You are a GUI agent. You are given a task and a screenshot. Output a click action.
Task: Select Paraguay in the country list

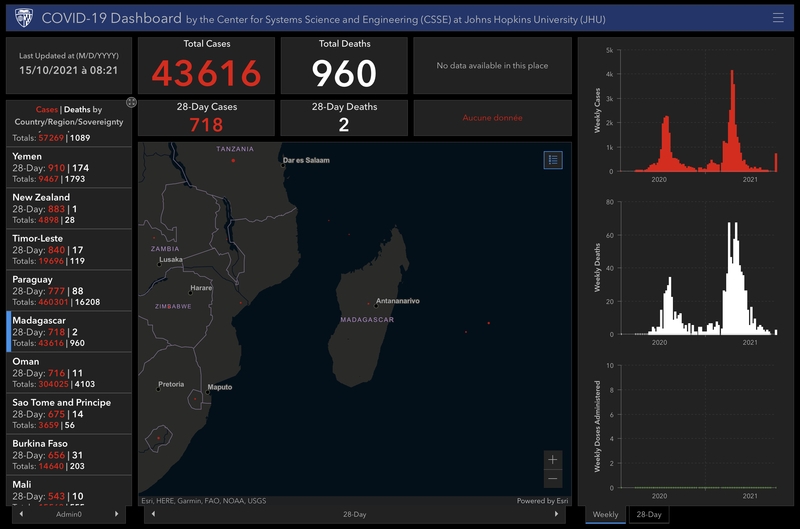tap(68, 291)
